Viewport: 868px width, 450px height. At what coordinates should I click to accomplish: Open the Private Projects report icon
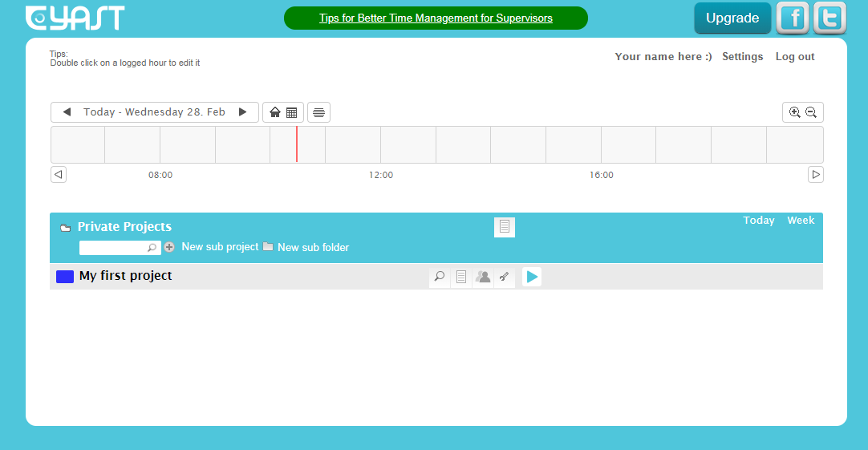(x=505, y=227)
